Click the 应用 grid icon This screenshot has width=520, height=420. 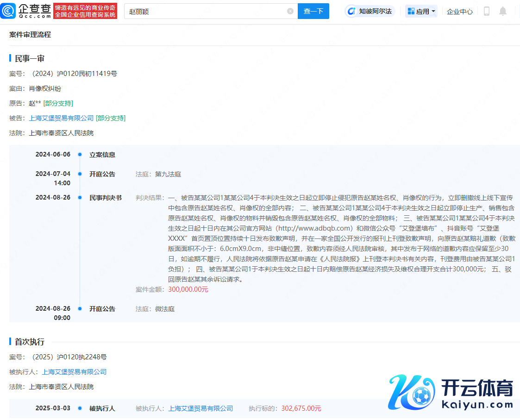click(x=411, y=11)
